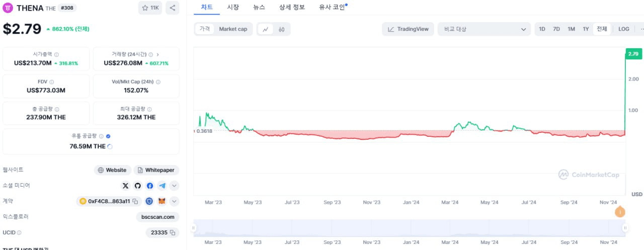Screen dimensions: 644x250
Task: Click the #308 rank badge
Action: tap(67, 8)
